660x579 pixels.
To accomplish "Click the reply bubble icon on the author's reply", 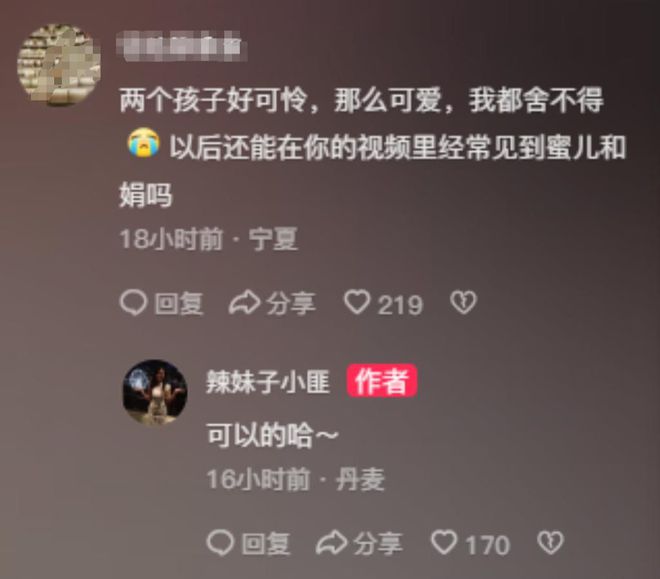I will pyautogui.click(x=220, y=542).
